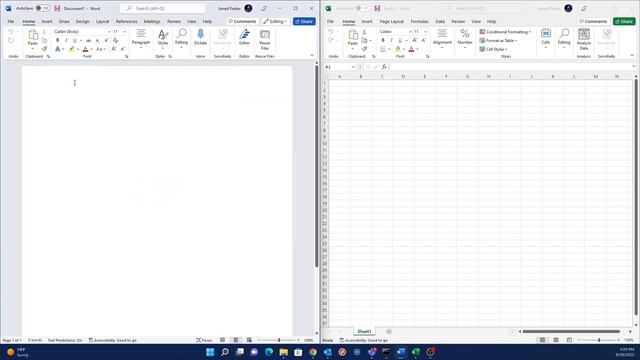
Task: Open the Design tab in Word
Action: click(82, 21)
